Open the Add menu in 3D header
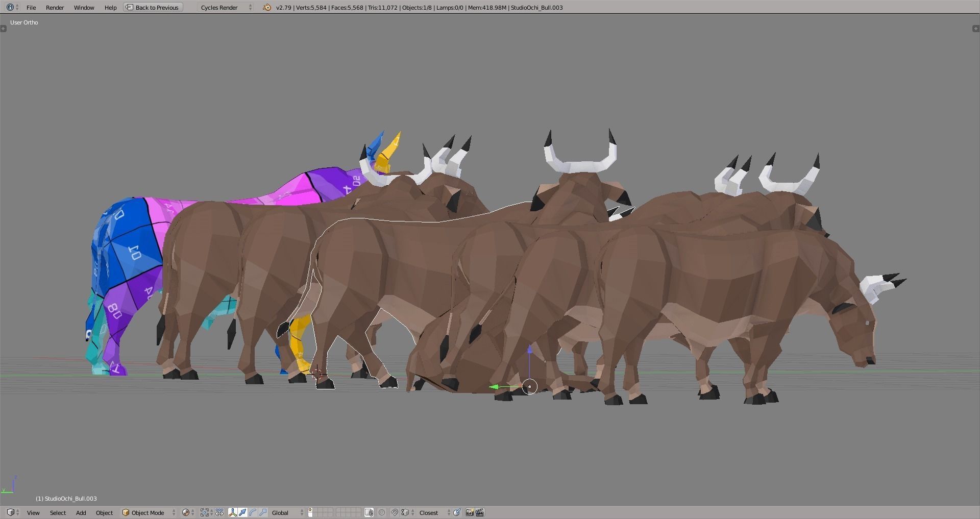This screenshot has width=980, height=519. pyautogui.click(x=81, y=512)
